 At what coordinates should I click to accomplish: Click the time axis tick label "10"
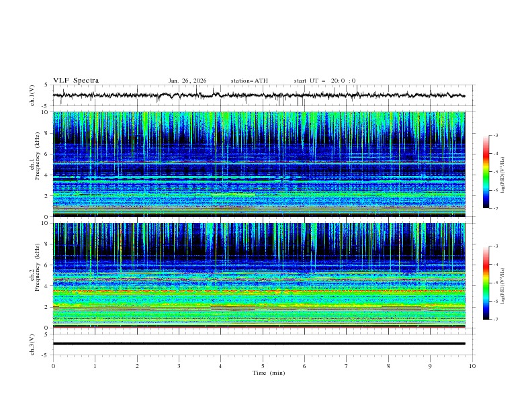point(472,366)
